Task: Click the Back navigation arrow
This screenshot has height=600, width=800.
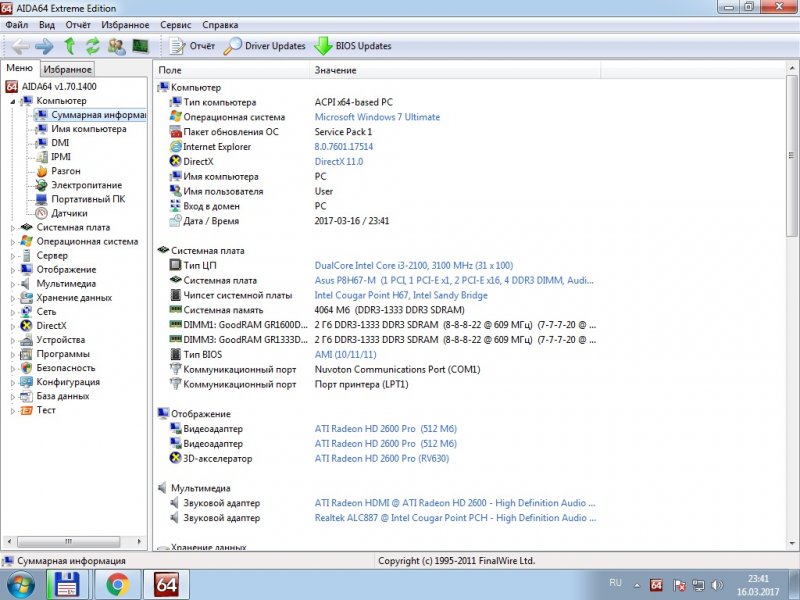Action: pos(20,46)
